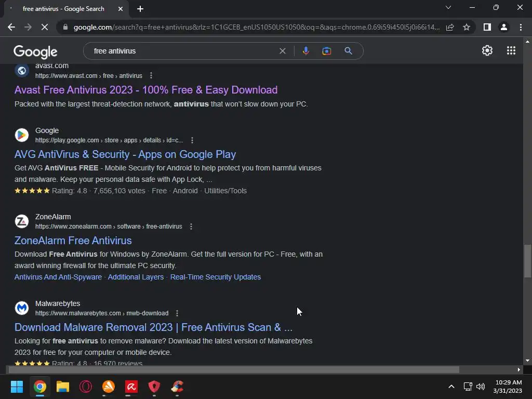Bookmark this page with star icon

point(467,27)
